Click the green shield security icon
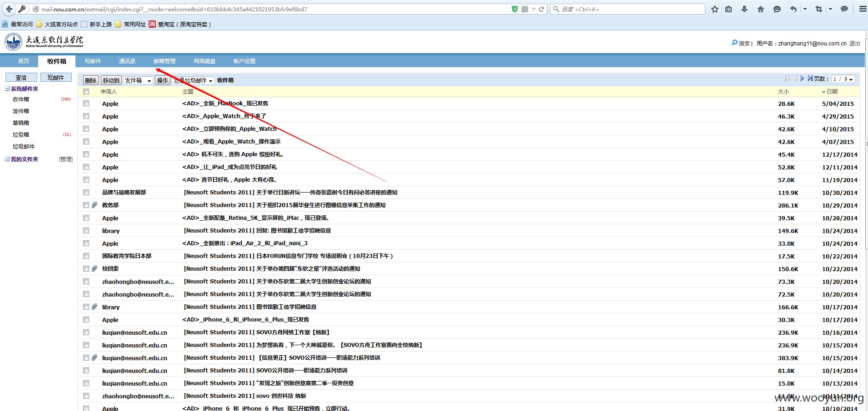Viewport: 868px width, 411px height. pos(515,9)
